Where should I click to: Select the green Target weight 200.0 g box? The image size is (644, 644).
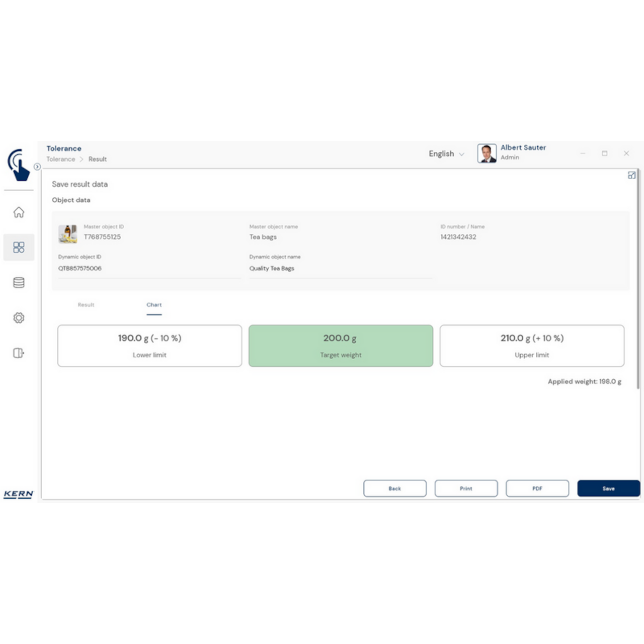point(341,346)
